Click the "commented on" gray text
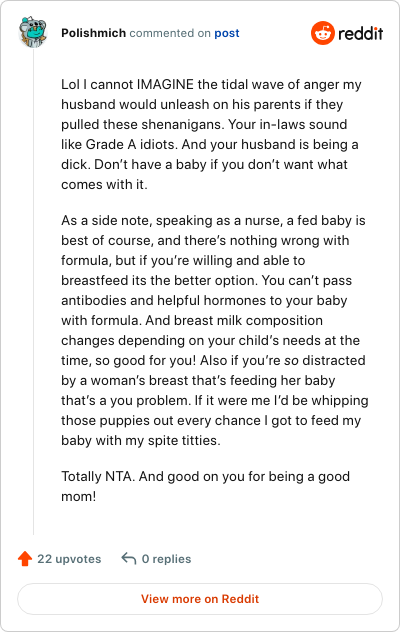 (x=170, y=33)
